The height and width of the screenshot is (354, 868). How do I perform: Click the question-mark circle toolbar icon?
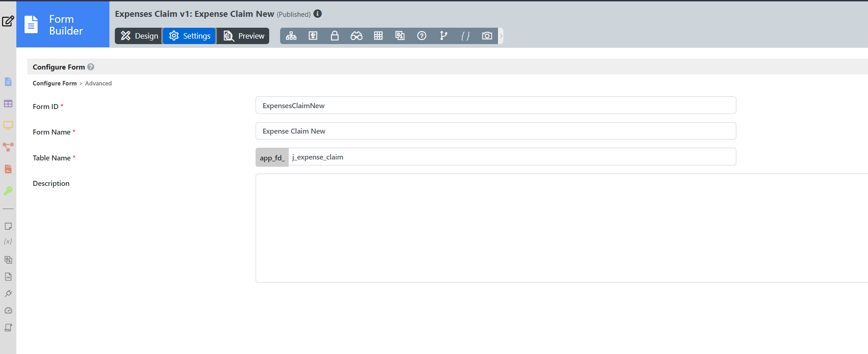point(422,36)
